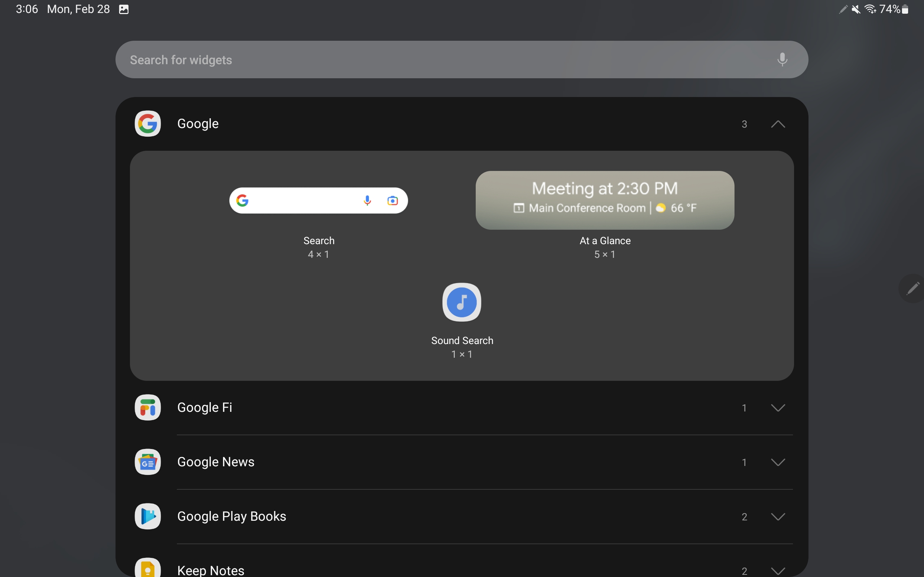Select the At a Glance widget preview
924x577 pixels.
coord(605,201)
